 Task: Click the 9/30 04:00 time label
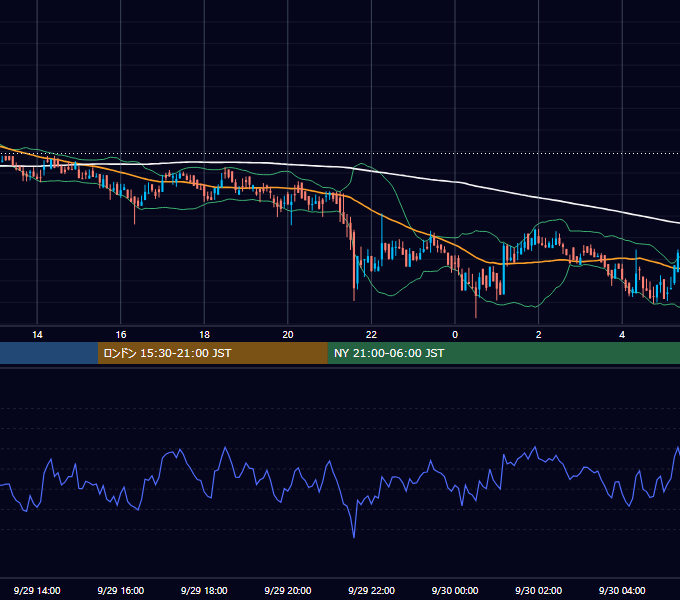point(622,590)
